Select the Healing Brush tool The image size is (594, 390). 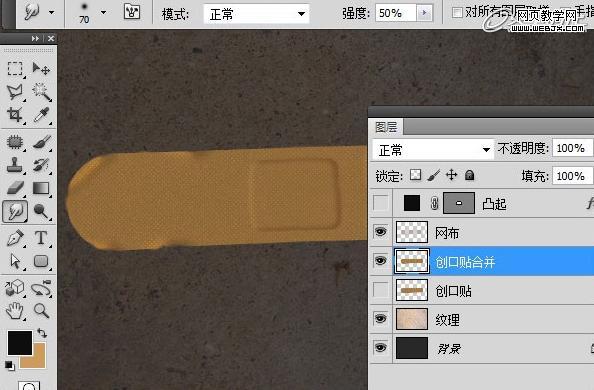click(15, 142)
